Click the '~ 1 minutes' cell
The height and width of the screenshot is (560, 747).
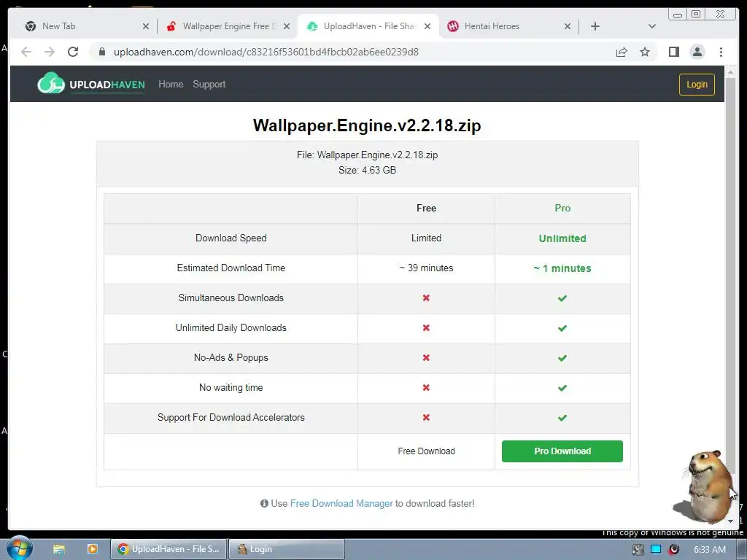coord(562,268)
